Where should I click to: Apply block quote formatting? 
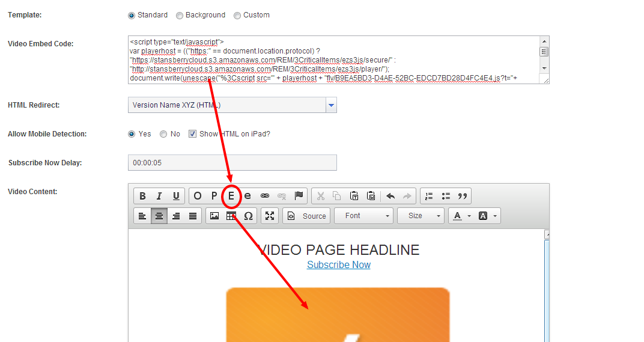pyautogui.click(x=463, y=196)
